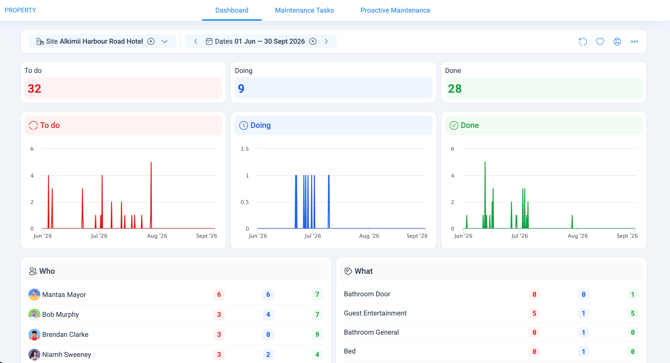Save dashboard as favourite heart icon
This screenshot has width=670, height=363.
600,41
